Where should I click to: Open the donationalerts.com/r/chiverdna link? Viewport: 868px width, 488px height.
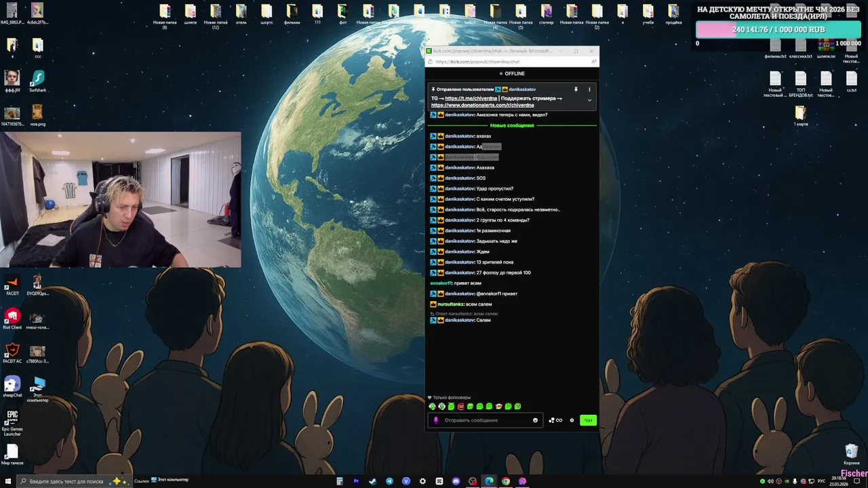coord(482,105)
